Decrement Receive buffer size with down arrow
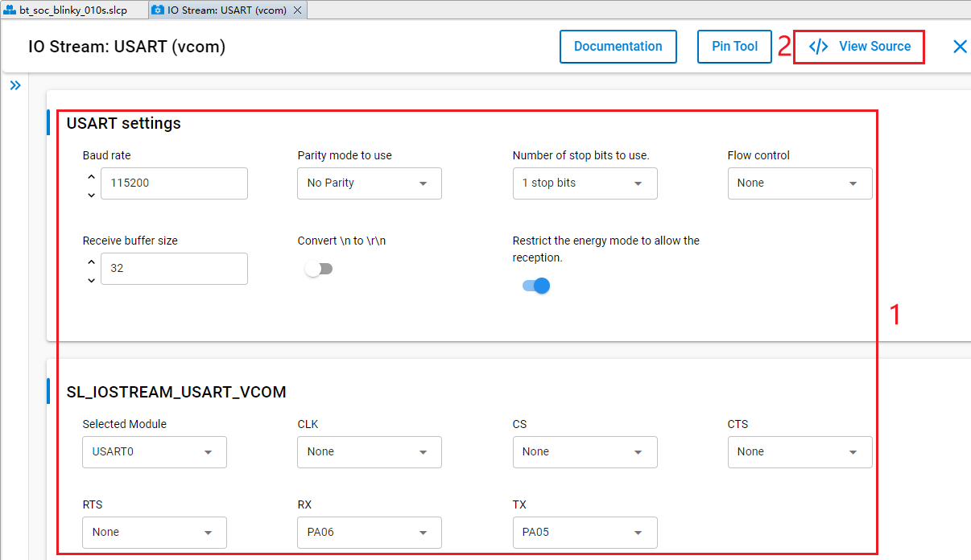This screenshot has width=971, height=560. tap(91, 279)
